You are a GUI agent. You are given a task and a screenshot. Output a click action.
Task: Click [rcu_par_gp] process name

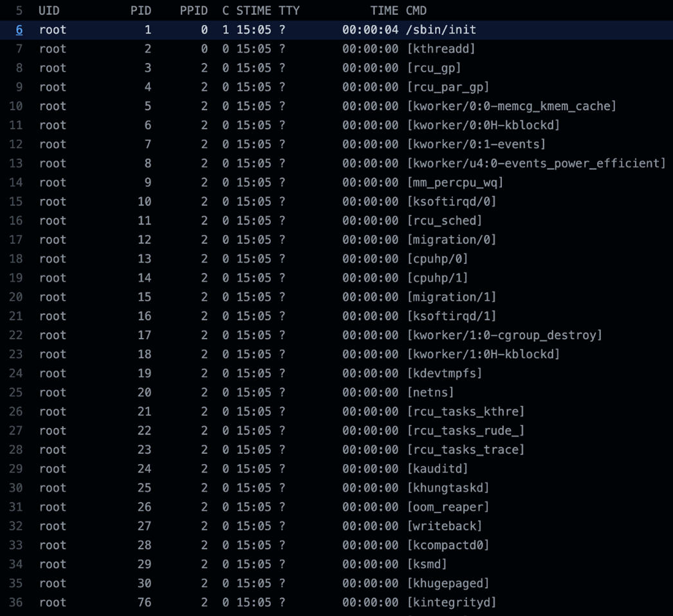pyautogui.click(x=448, y=87)
